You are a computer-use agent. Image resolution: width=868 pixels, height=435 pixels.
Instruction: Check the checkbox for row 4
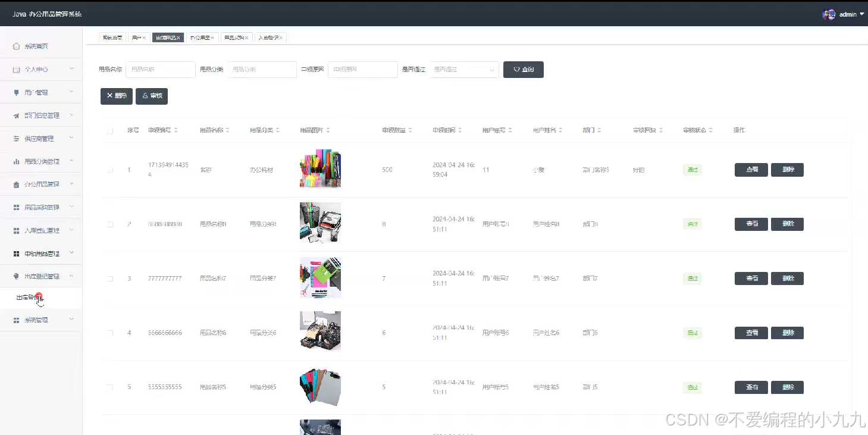coord(110,333)
